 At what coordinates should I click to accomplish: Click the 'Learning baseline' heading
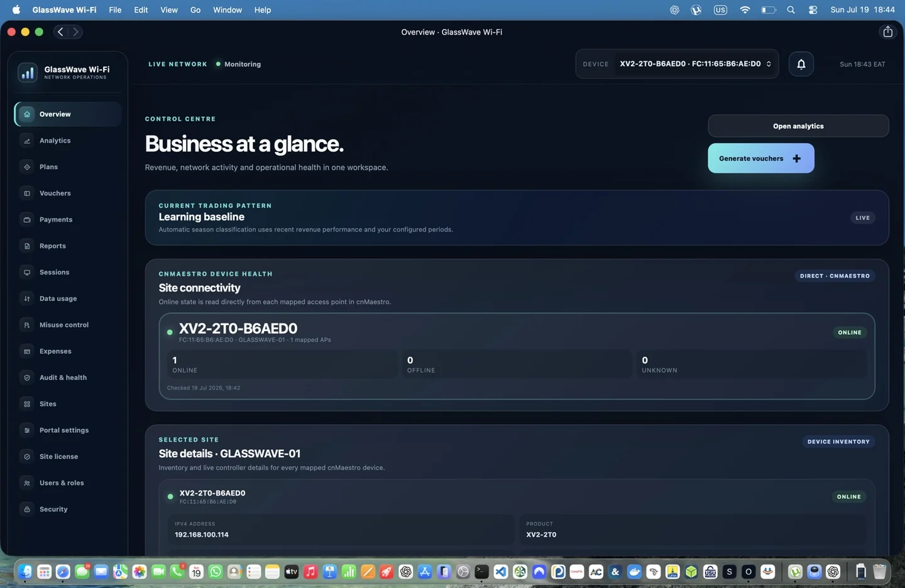point(202,217)
